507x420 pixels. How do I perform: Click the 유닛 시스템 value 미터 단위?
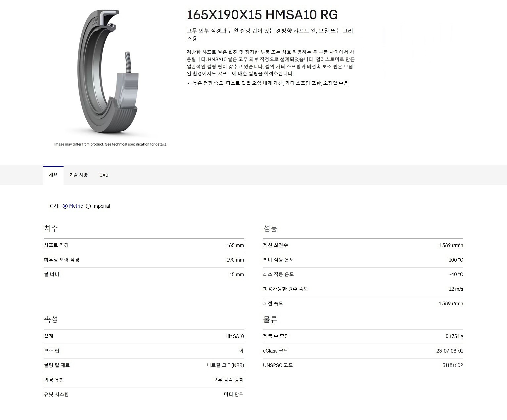[234, 395]
